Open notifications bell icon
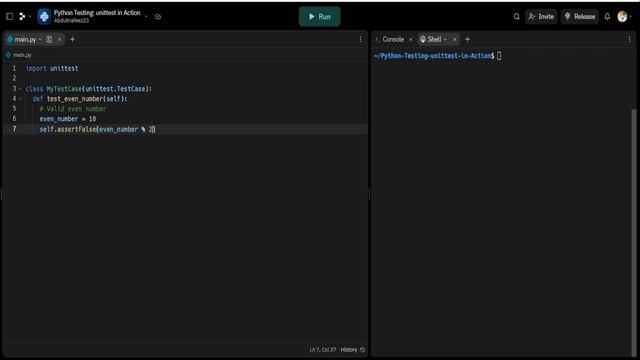Viewport: 640px width, 360px height. click(x=607, y=16)
